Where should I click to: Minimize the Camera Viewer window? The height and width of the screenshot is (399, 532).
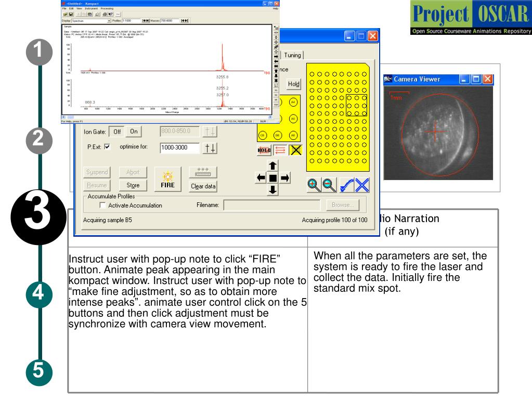point(464,80)
